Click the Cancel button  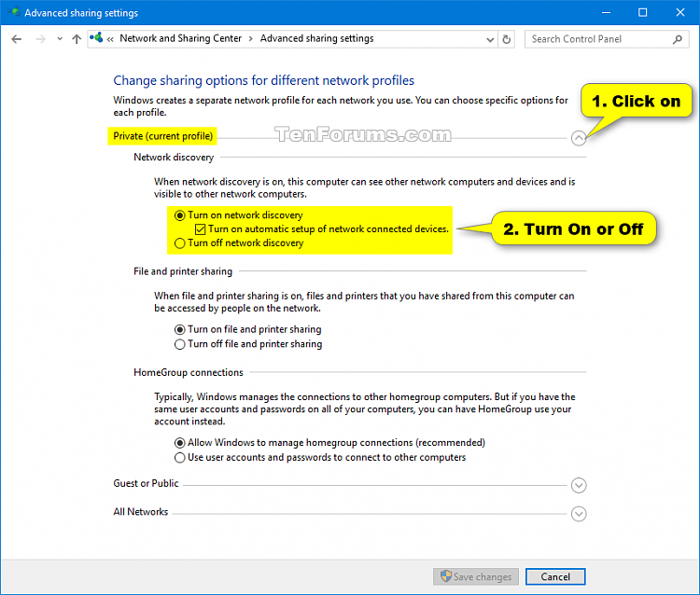555,576
